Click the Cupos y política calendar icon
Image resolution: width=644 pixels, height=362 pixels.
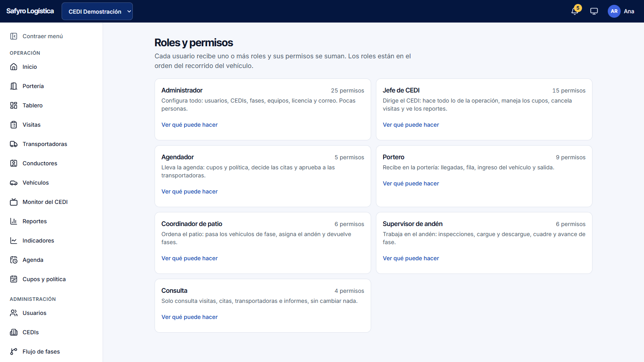(x=14, y=279)
